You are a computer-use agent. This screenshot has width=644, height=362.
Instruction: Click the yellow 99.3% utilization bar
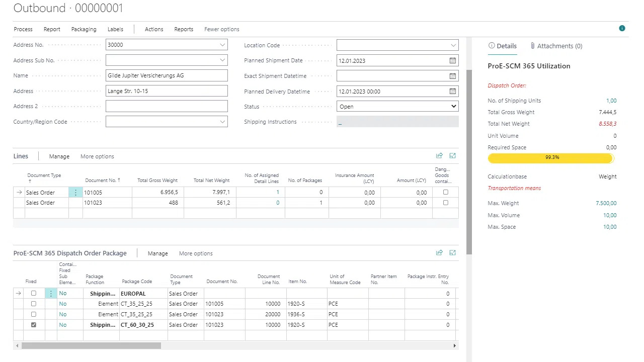pyautogui.click(x=551, y=158)
